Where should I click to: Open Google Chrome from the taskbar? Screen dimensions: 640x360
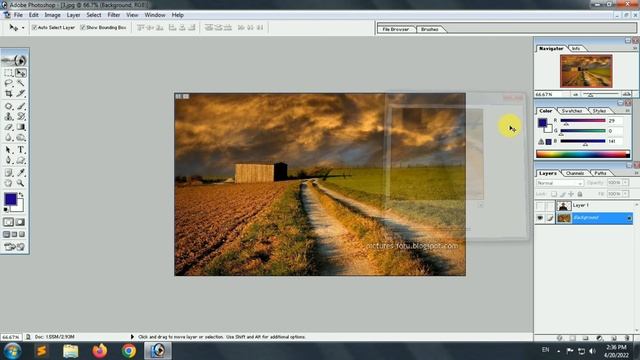coord(129,351)
